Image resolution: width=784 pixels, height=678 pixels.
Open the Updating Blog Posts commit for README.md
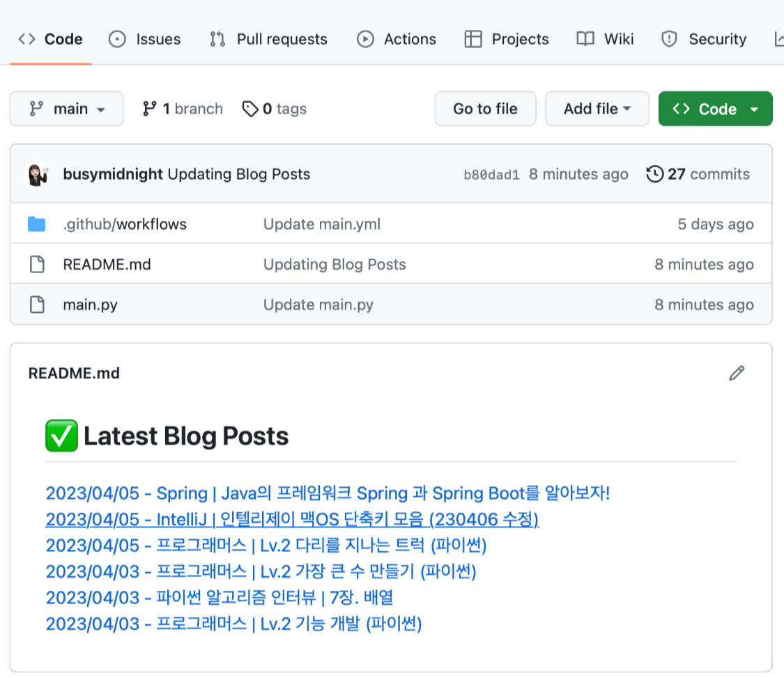335,264
